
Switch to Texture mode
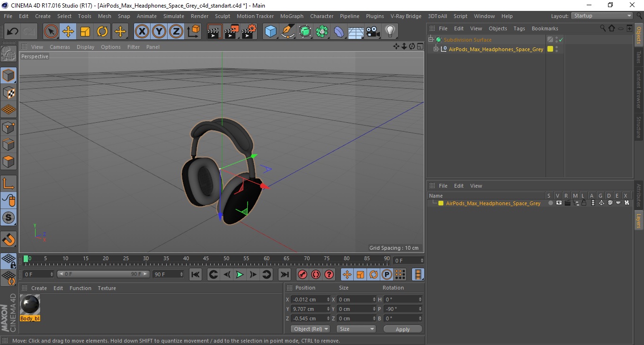[x=9, y=92]
